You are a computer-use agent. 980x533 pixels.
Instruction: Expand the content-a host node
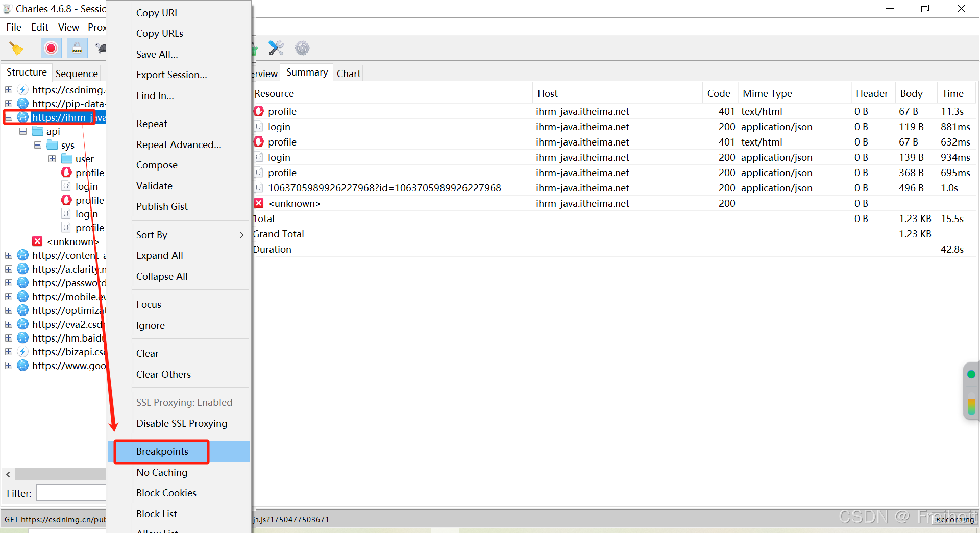tap(9, 255)
